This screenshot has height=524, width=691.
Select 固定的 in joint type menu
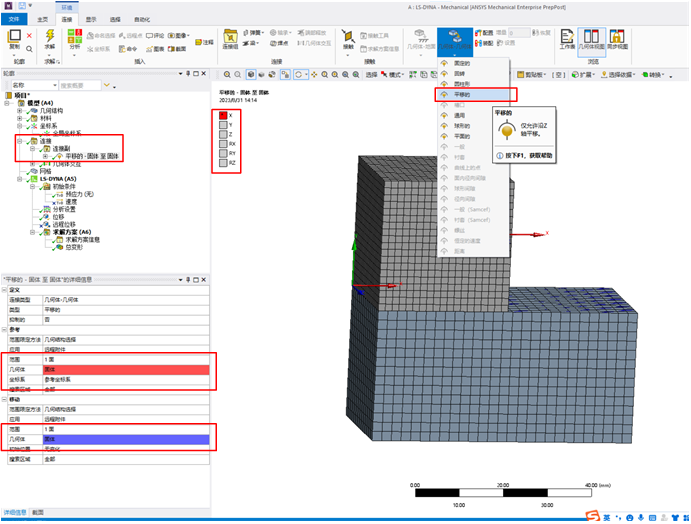[474, 63]
